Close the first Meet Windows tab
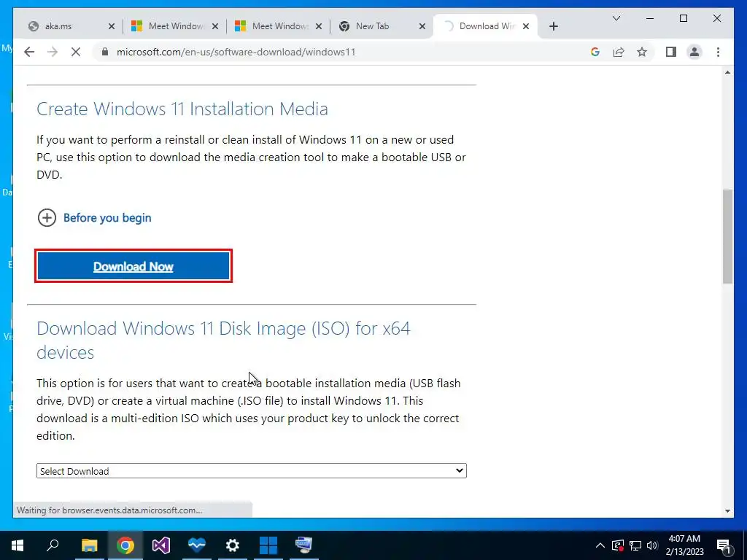This screenshot has height=560, width=747. (x=215, y=26)
